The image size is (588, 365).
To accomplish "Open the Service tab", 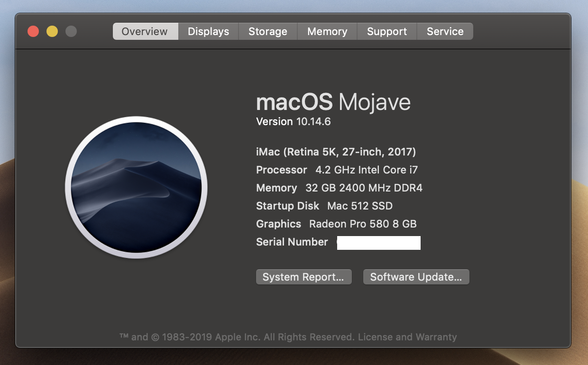I will (x=445, y=31).
